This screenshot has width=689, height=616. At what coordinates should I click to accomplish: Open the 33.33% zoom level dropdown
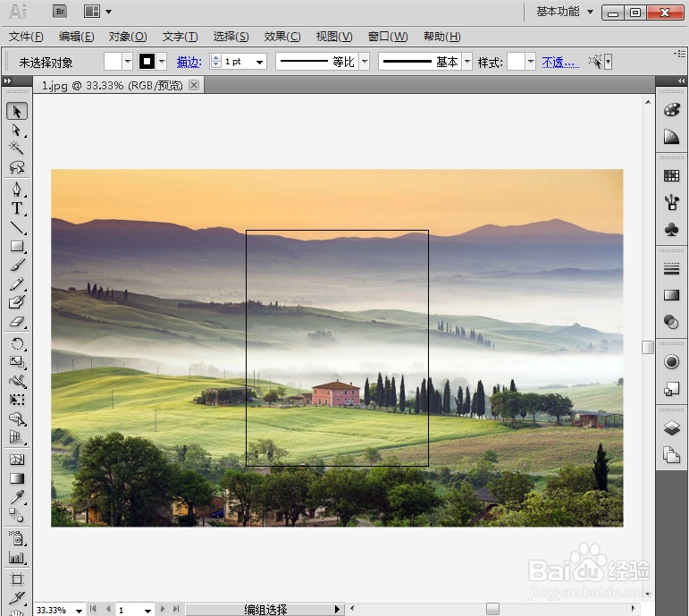(79, 611)
